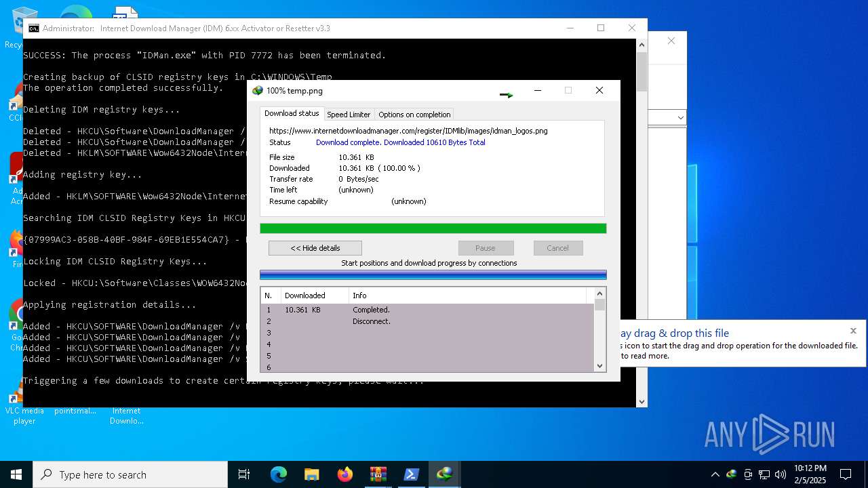Screen dimensions: 868x488
Task: Open VLC media player desktop shortcut
Action: (x=24, y=407)
